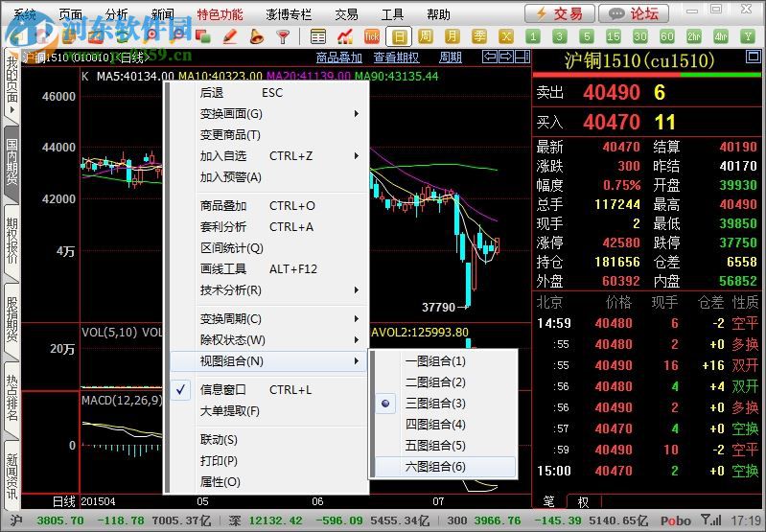Click the 商品叠加 link above chart
766x532 pixels.
coord(339,58)
